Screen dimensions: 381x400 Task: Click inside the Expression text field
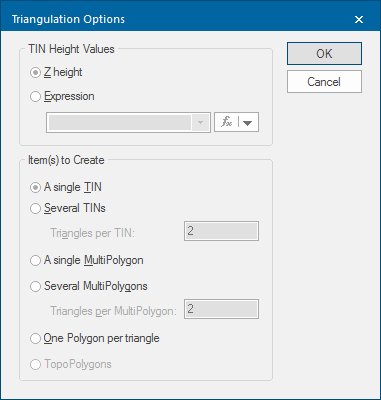(120, 122)
